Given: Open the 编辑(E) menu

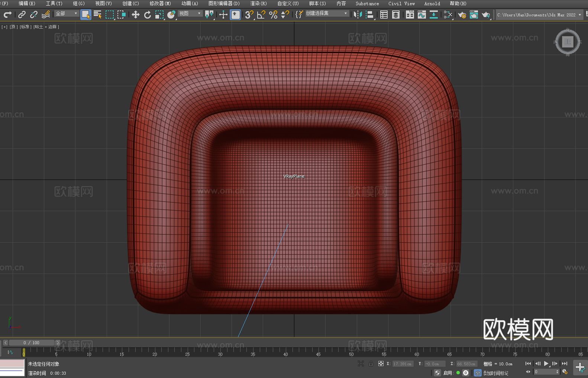Looking at the screenshot, I should [x=27, y=3].
